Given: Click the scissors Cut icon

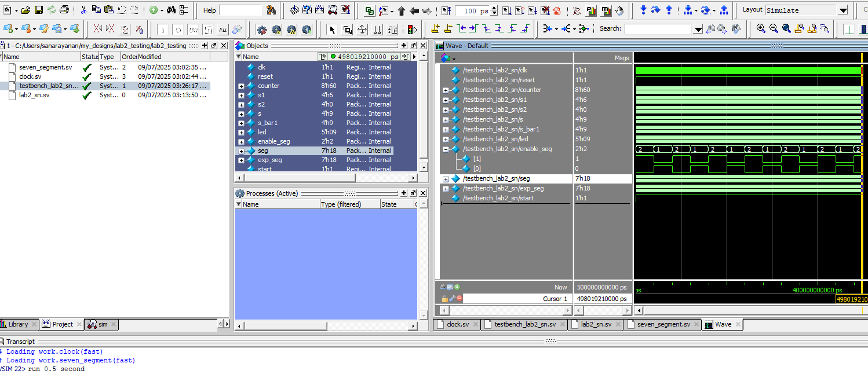Looking at the screenshot, I should [83, 10].
